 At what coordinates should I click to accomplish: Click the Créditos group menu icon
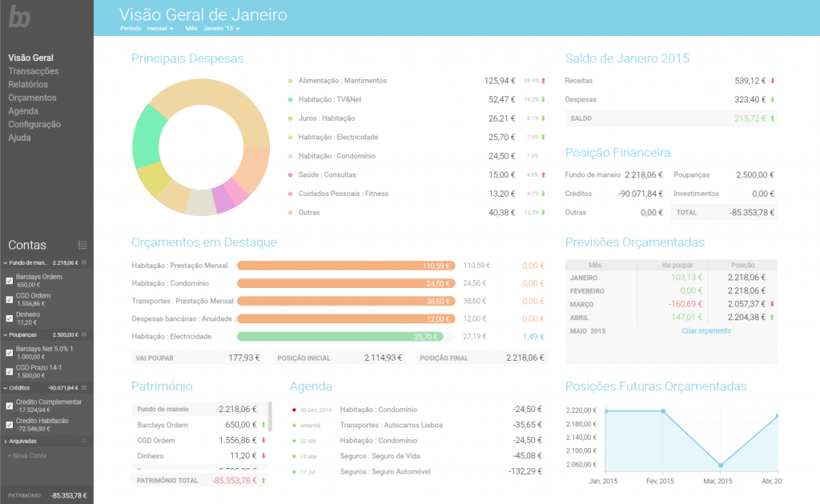[x=84, y=387]
